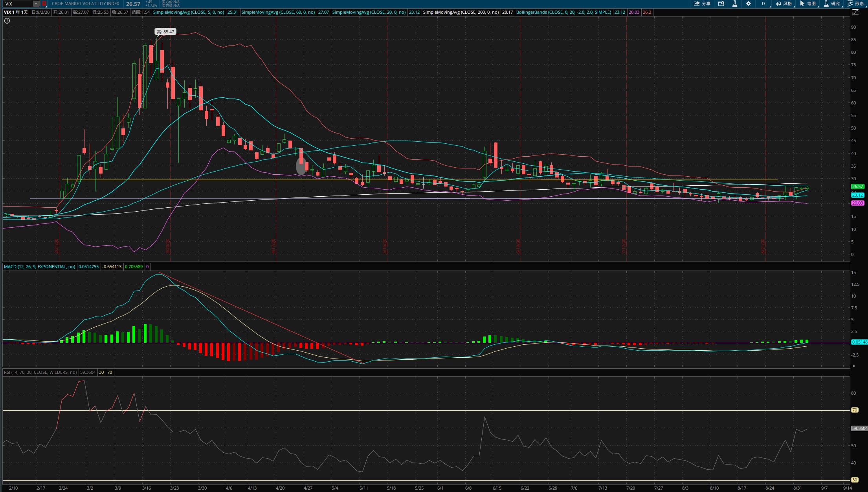
Task: Click the 26.57 last price in header
Action: (x=133, y=4)
